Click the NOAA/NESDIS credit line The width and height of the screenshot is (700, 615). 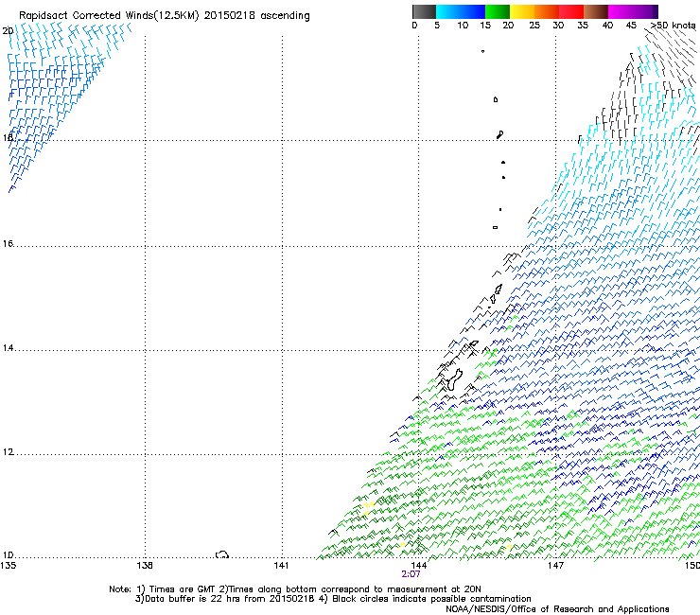[x=557, y=609]
